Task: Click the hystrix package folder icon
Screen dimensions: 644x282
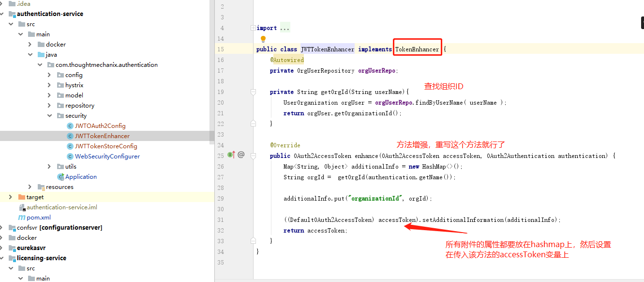Action: [x=60, y=85]
